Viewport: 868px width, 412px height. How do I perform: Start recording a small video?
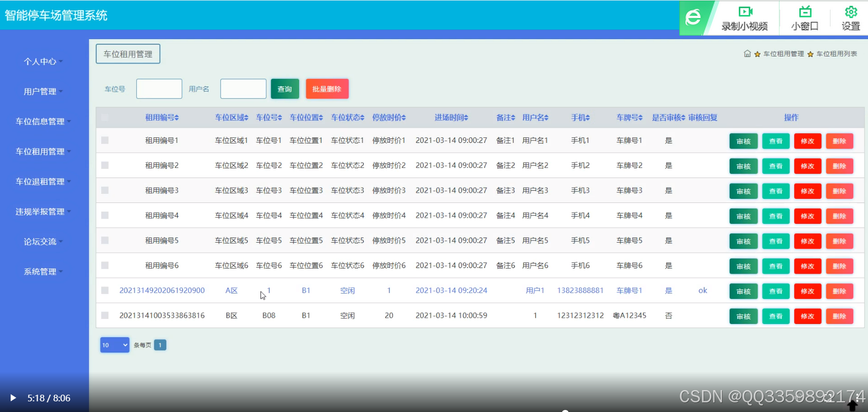point(745,18)
